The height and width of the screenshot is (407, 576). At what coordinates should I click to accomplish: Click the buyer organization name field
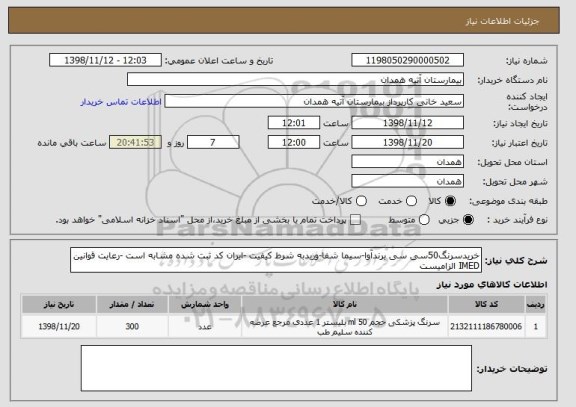point(295,79)
